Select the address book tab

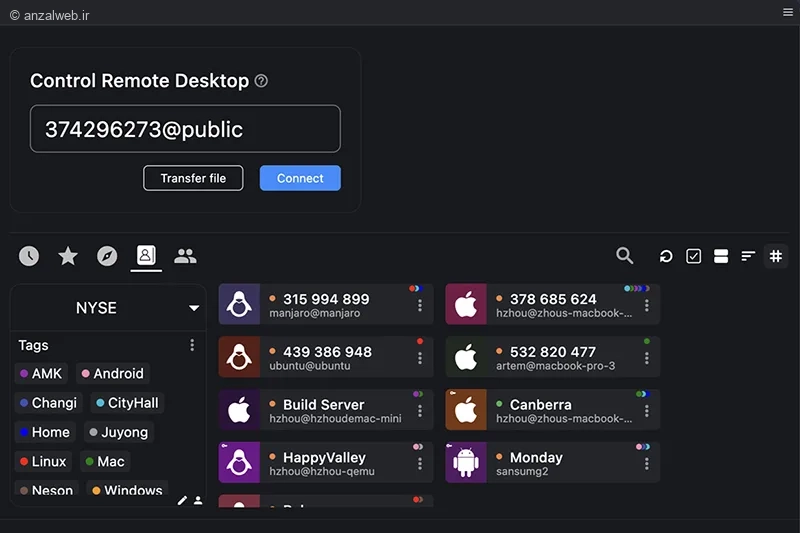pyautogui.click(x=146, y=255)
